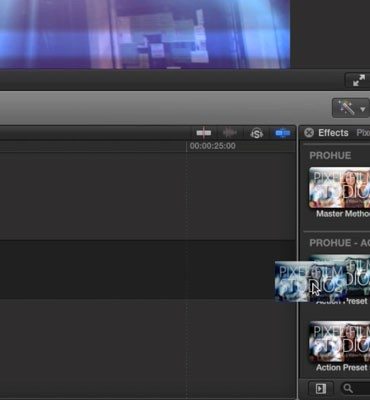
Task: Toggle audio skimming waveform icon
Action: pyautogui.click(x=230, y=133)
